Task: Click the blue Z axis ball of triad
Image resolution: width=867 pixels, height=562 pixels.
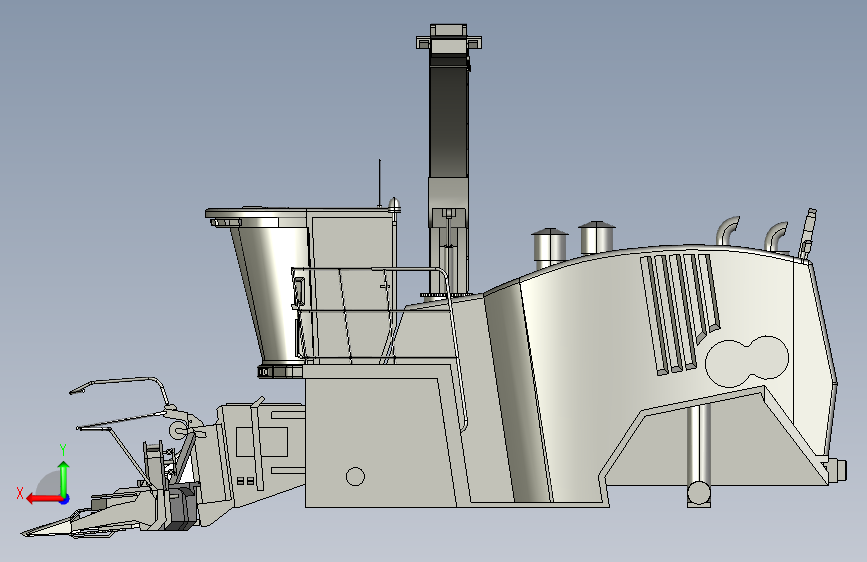Action: point(65,499)
